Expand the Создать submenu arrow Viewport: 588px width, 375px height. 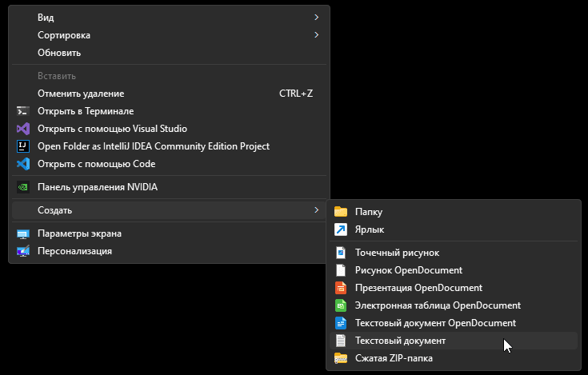(x=317, y=210)
